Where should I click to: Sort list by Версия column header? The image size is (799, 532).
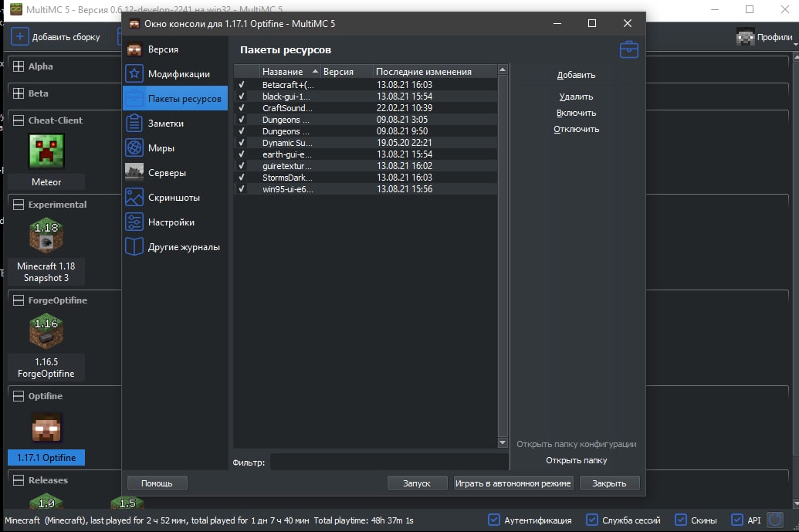pos(347,71)
